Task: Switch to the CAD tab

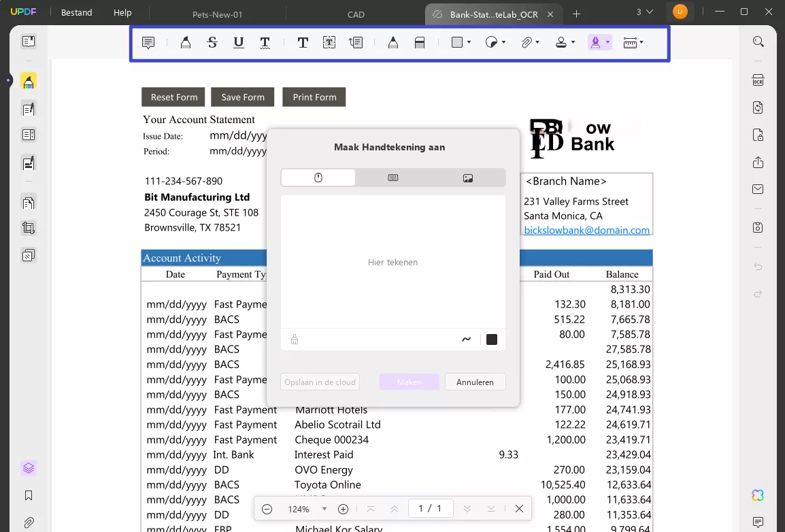Action: click(356, 14)
